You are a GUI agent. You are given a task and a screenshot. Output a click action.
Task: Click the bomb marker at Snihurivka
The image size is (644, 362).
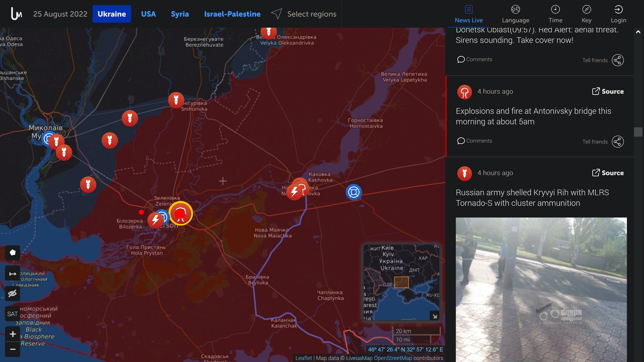click(x=176, y=100)
